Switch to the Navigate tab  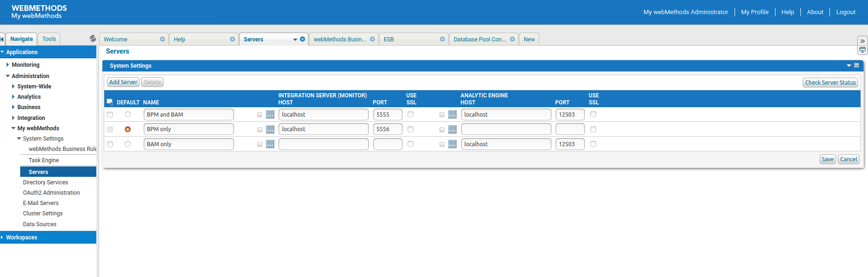tap(22, 39)
